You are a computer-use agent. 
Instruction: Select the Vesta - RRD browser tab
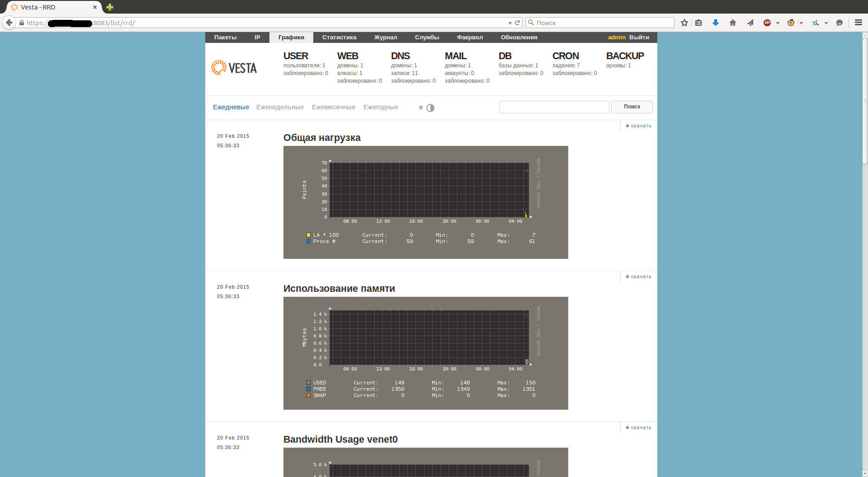(x=53, y=7)
